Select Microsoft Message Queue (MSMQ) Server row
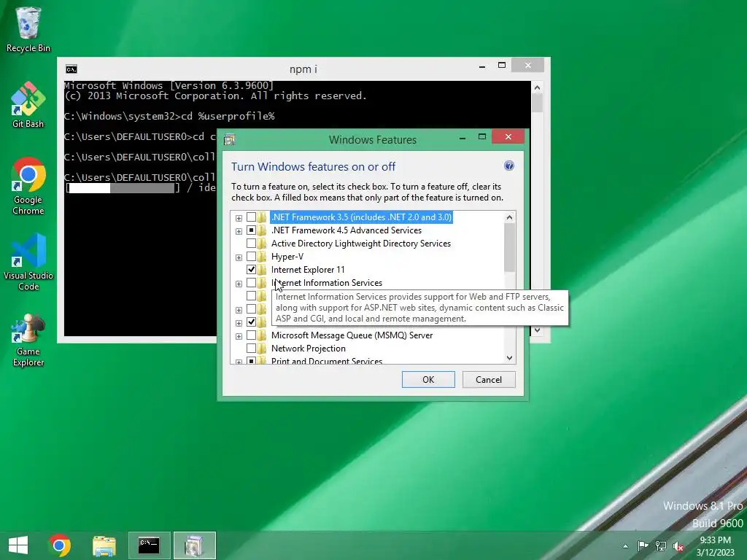 tap(352, 335)
